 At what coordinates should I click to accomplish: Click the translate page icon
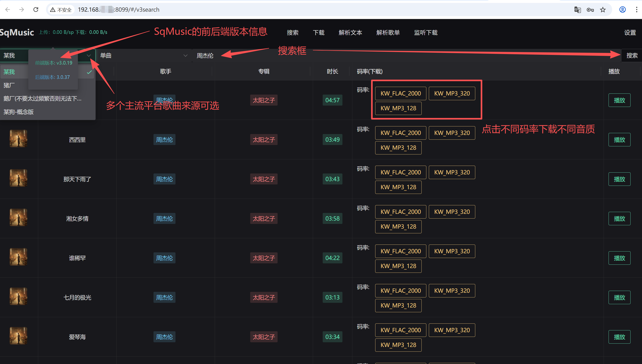tap(577, 10)
